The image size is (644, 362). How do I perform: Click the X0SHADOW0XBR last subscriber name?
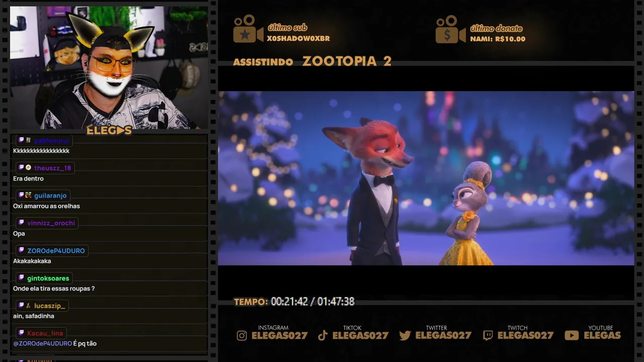(298, 39)
